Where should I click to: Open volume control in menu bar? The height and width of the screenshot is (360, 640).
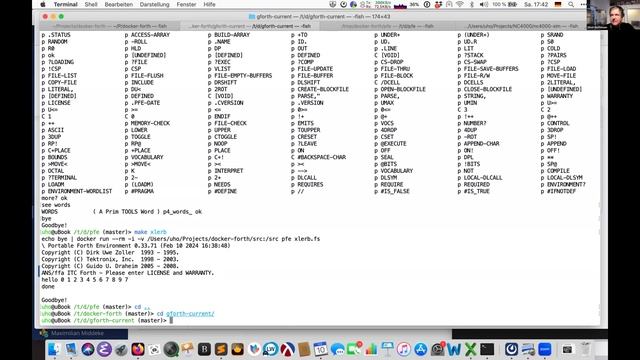pos(484,4)
